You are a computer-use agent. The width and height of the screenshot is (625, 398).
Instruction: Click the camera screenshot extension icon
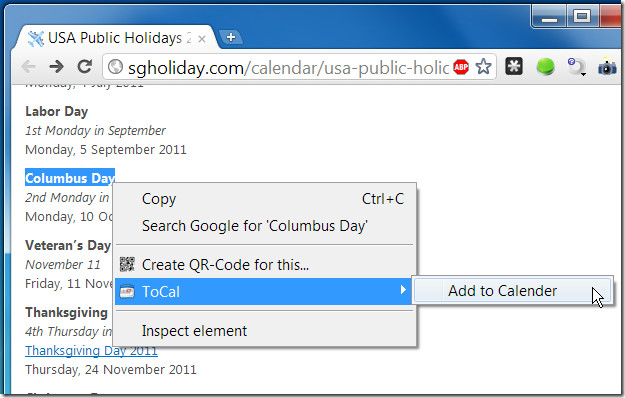click(607, 67)
